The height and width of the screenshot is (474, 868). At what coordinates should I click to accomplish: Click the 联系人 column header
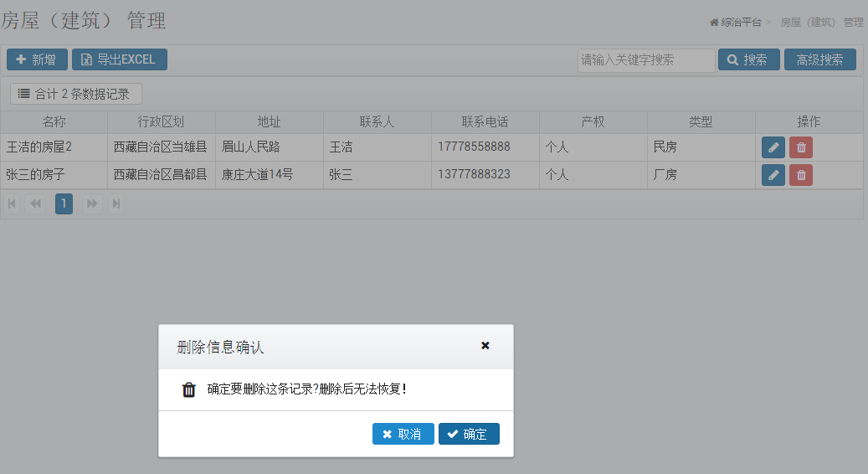click(x=377, y=121)
